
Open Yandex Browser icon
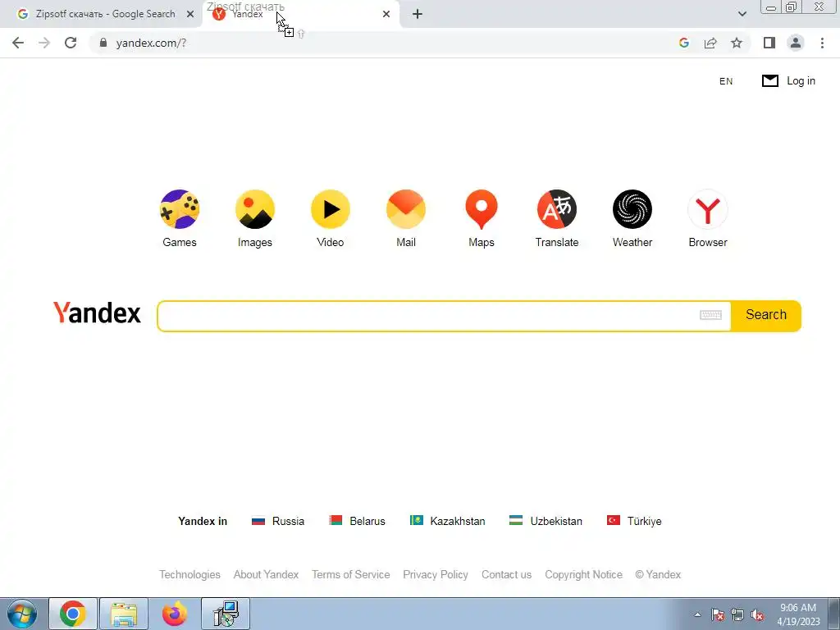point(708,209)
